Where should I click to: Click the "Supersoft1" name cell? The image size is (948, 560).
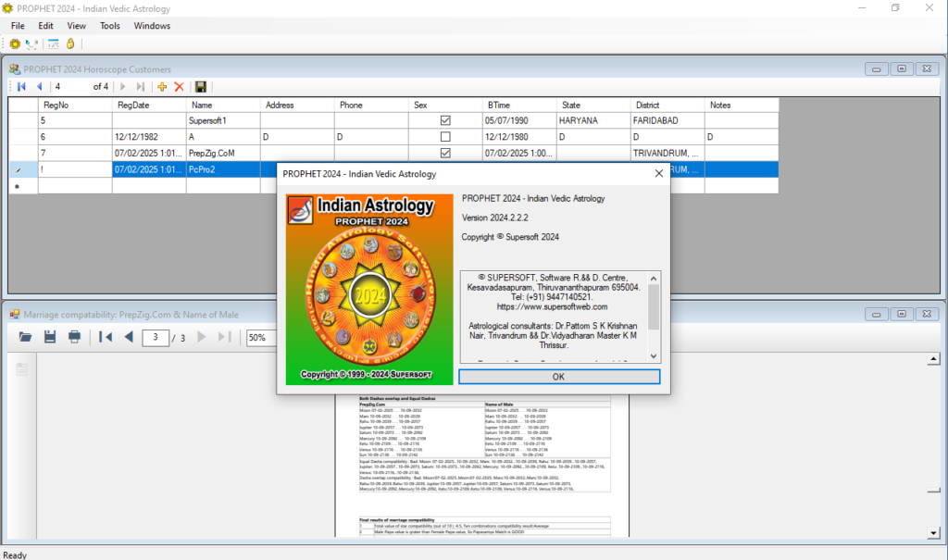coord(223,120)
